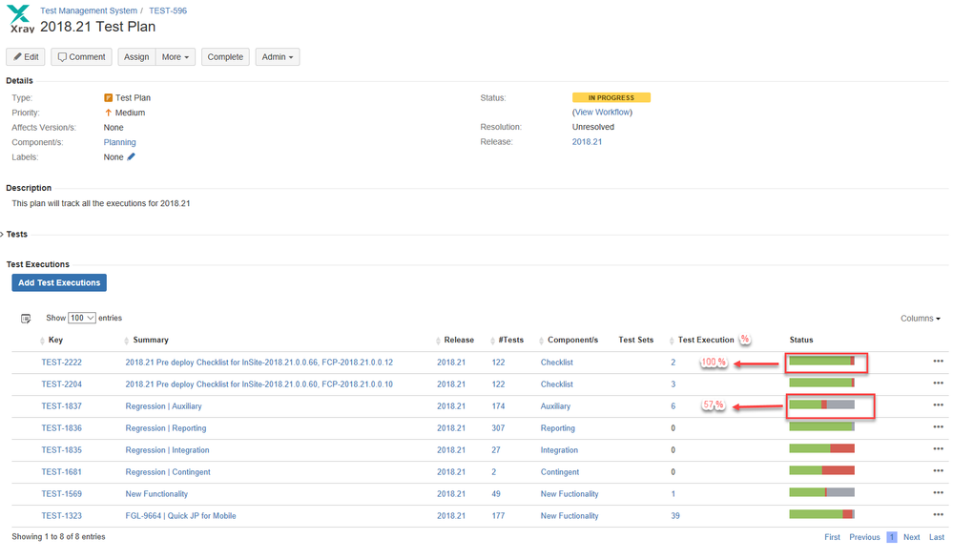Viewport: 953px width, 560px height.
Task: Open the Show entries count dropdown
Action: tap(81, 318)
